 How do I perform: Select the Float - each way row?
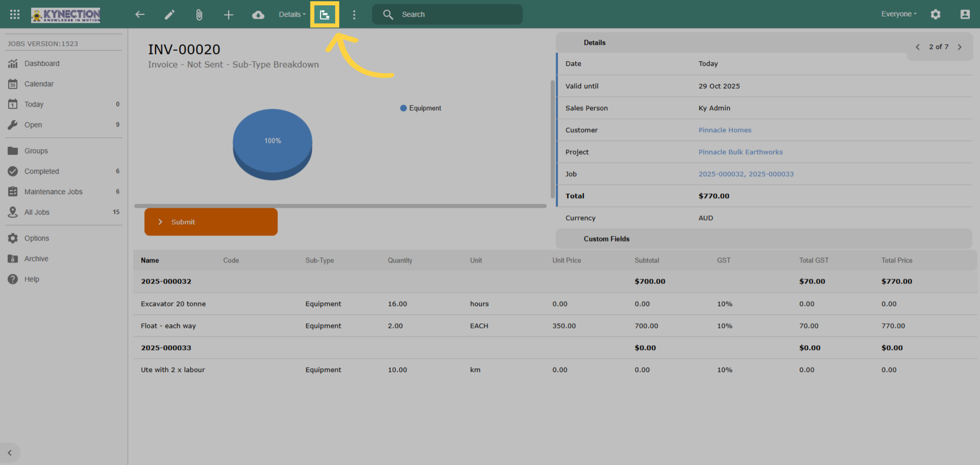pos(555,326)
